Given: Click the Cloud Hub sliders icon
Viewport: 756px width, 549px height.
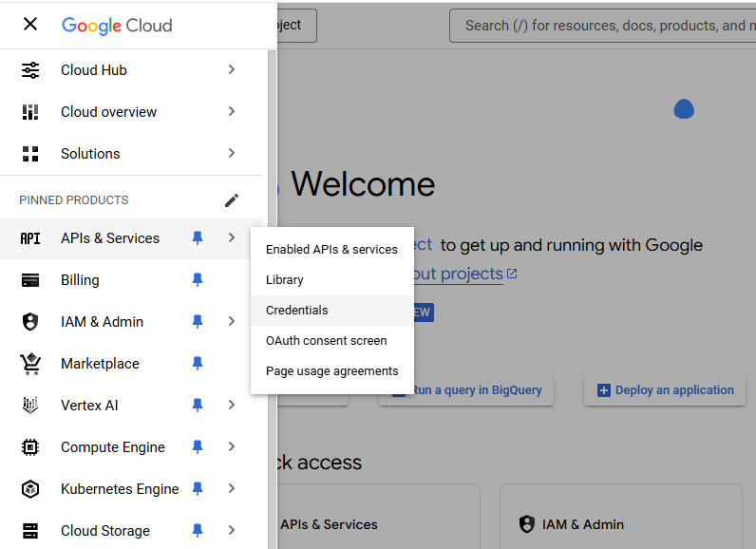Looking at the screenshot, I should [x=30, y=70].
